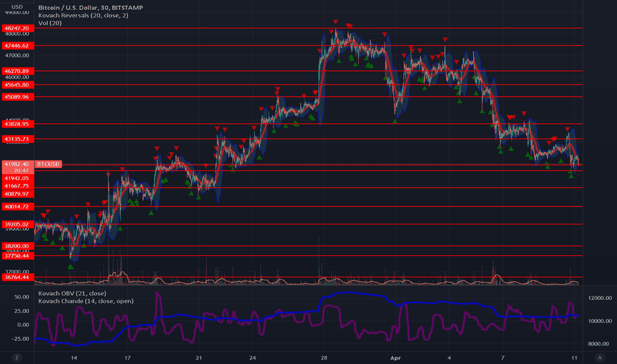Select the Kovach Chande (14, close, open) legend
This screenshot has width=617, height=364.
click(86, 301)
